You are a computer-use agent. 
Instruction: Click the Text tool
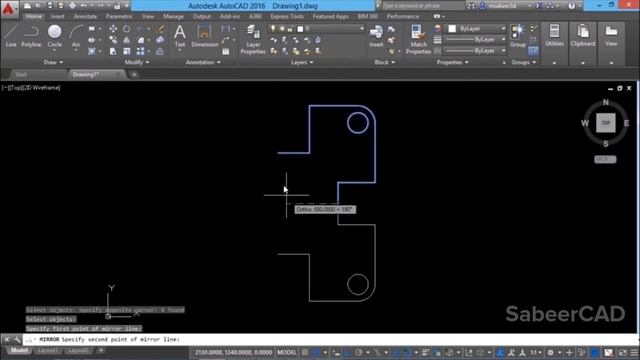pyautogui.click(x=180, y=36)
